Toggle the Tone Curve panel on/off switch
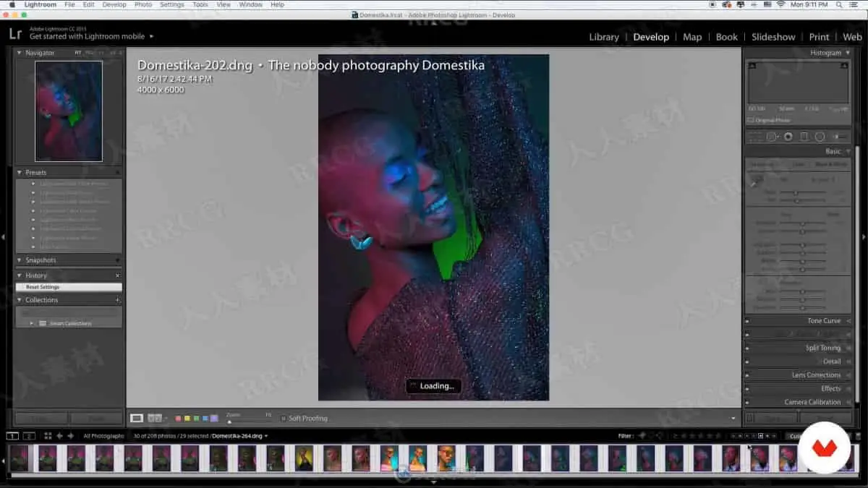The height and width of the screenshot is (488, 868). tap(748, 321)
